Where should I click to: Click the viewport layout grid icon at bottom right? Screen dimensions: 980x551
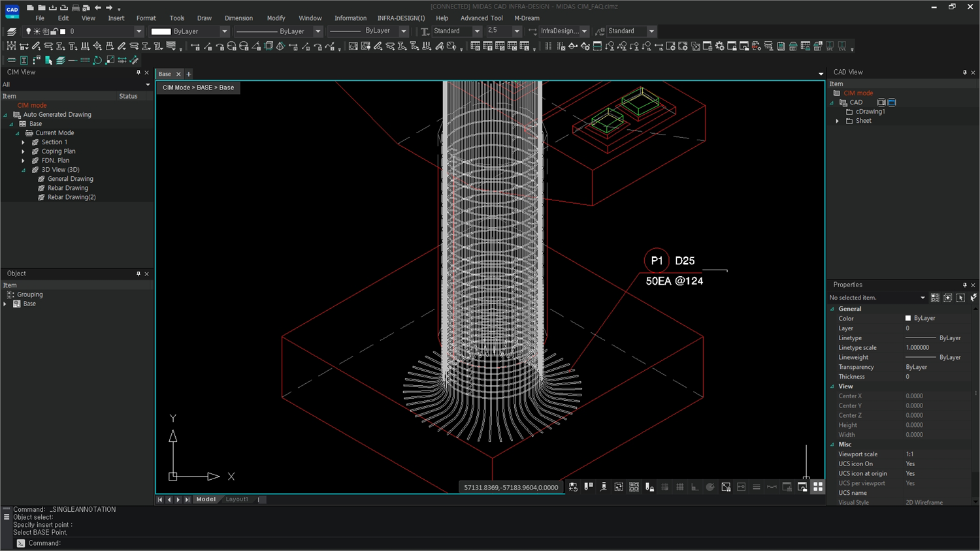(818, 486)
